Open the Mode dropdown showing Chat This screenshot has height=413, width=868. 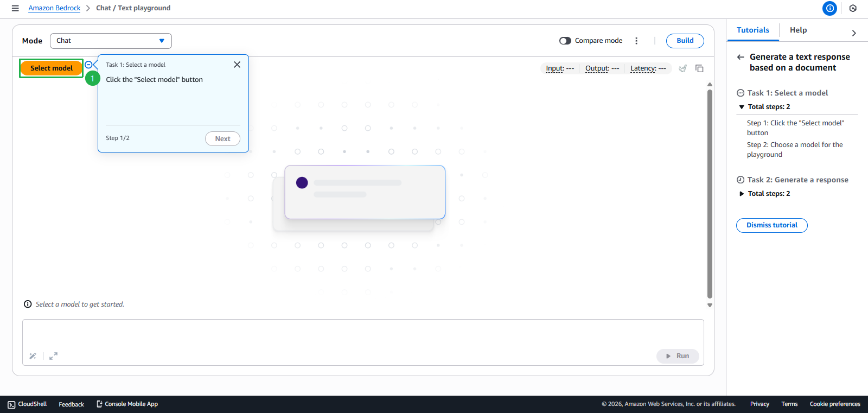coord(111,41)
